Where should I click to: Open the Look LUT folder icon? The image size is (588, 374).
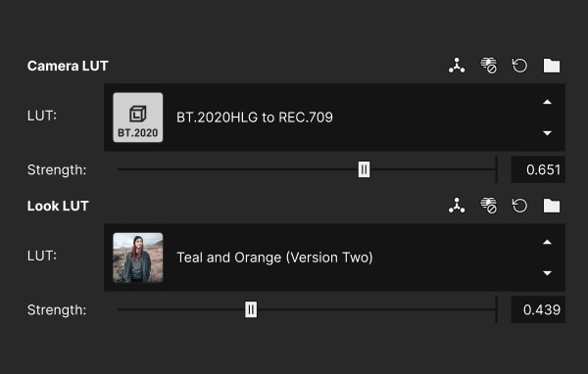[x=551, y=206]
